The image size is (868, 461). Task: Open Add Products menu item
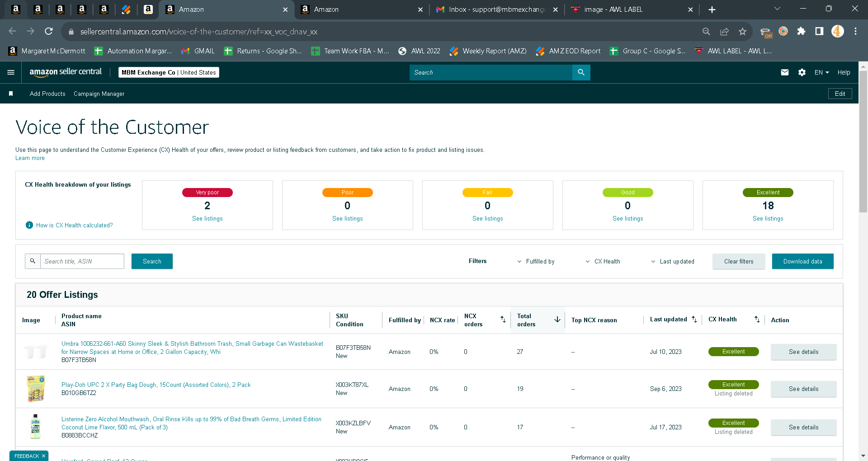(x=47, y=94)
